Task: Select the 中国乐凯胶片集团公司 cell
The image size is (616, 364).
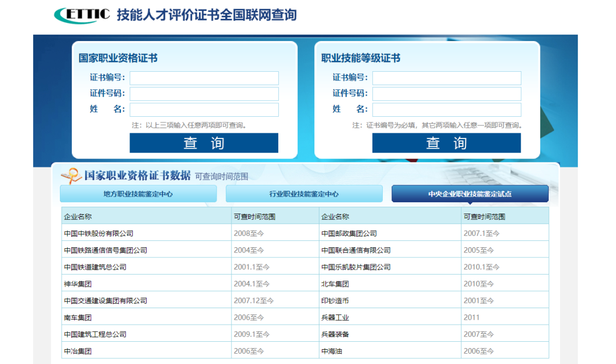Action: (390, 267)
